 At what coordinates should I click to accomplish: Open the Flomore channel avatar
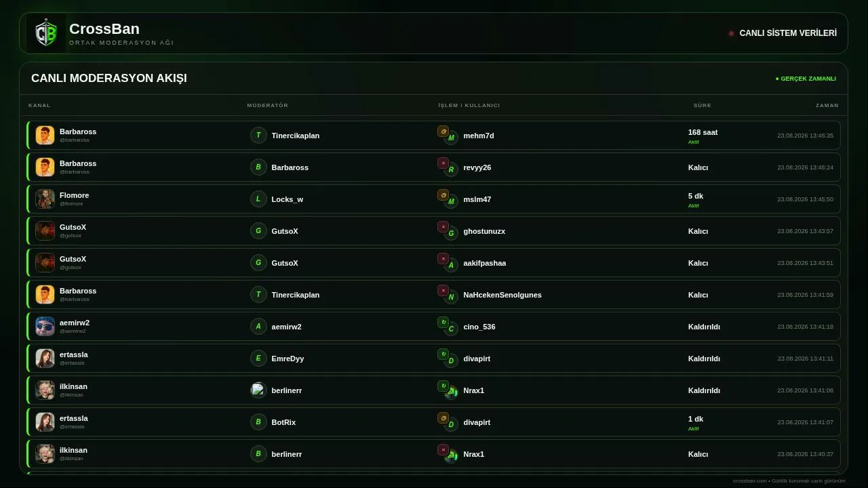coord(45,199)
